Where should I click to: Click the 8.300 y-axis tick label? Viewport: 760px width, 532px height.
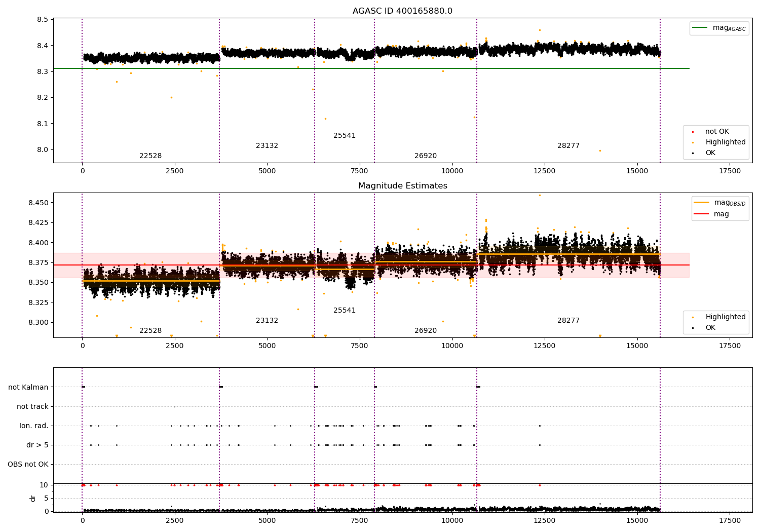click(39, 322)
